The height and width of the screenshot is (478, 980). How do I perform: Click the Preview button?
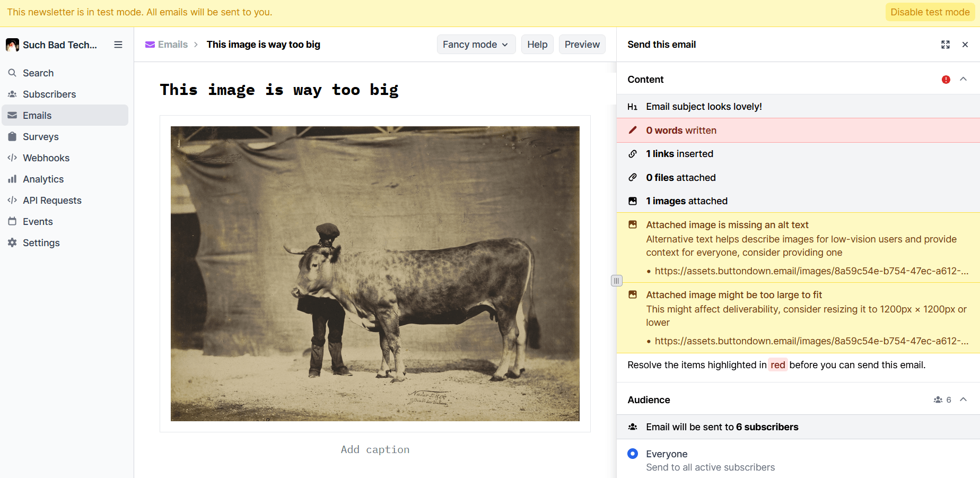[x=582, y=45]
